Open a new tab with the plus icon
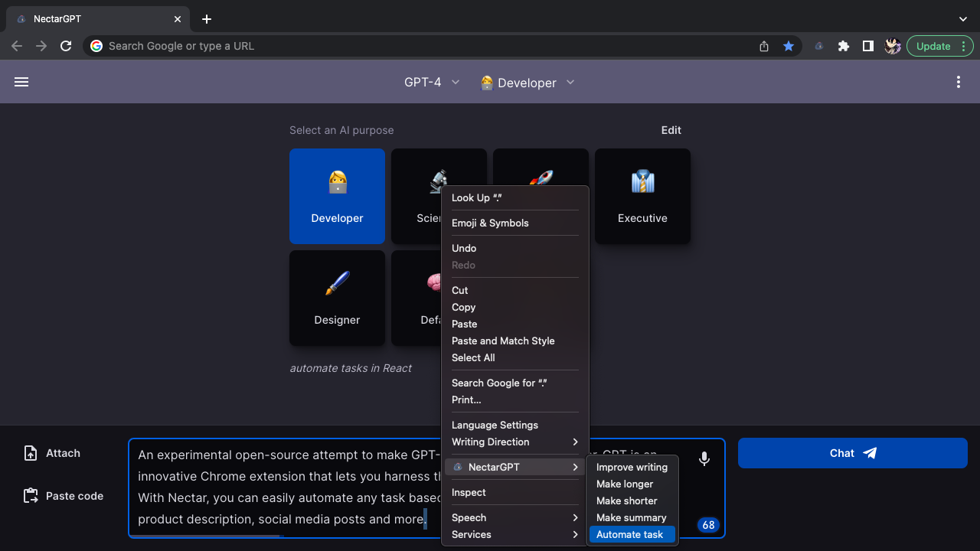980x551 pixels. coord(207,19)
